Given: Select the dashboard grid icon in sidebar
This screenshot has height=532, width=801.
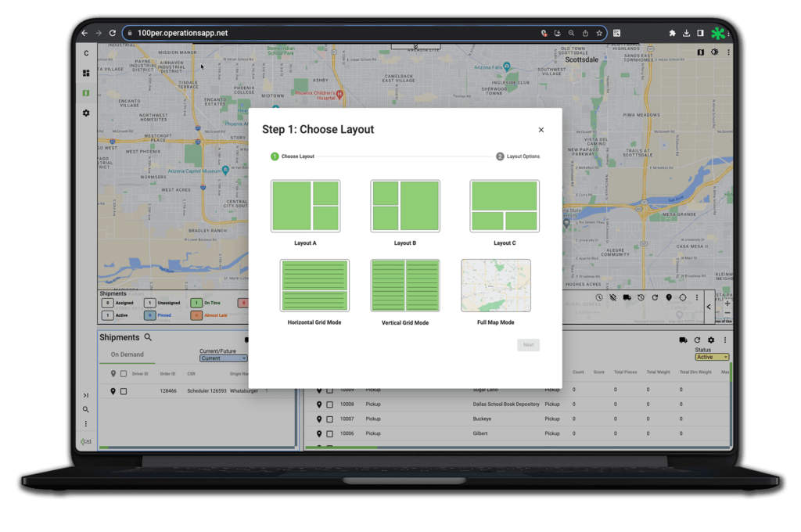Looking at the screenshot, I should (x=85, y=73).
